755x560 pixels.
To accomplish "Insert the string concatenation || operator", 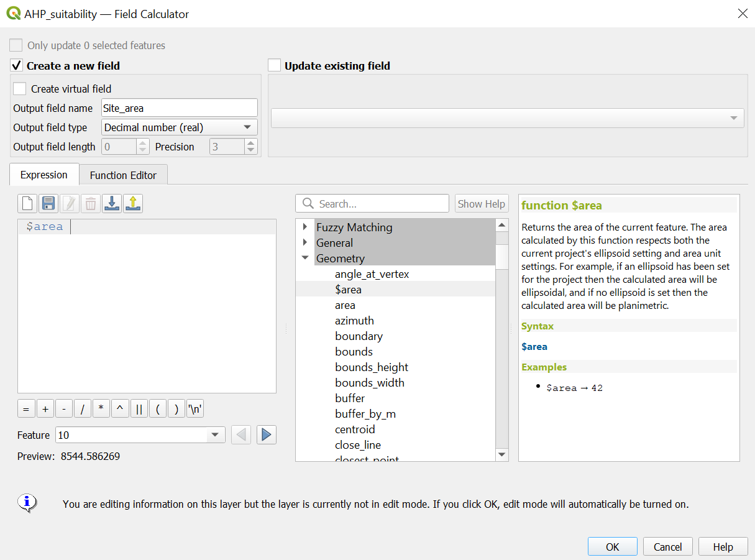I will 139,409.
